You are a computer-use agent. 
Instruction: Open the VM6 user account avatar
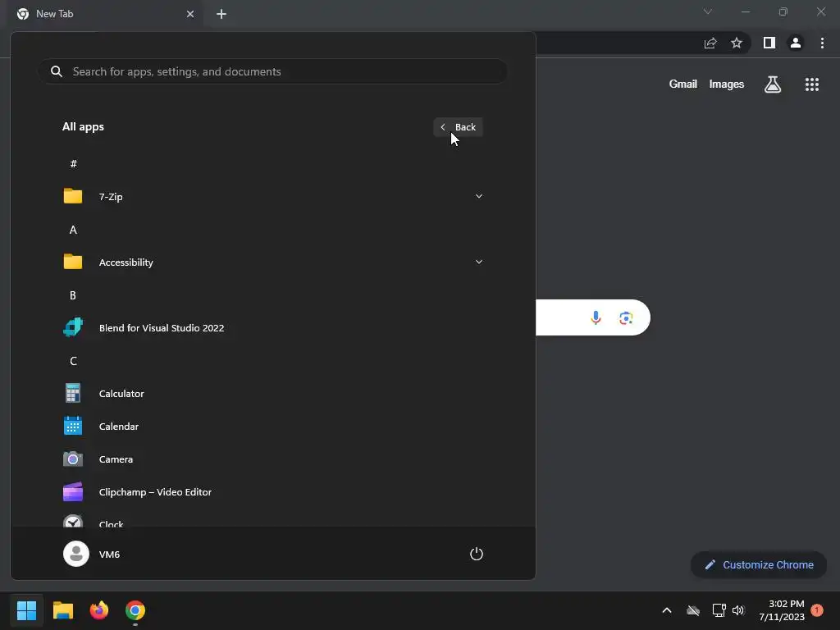[x=76, y=554]
